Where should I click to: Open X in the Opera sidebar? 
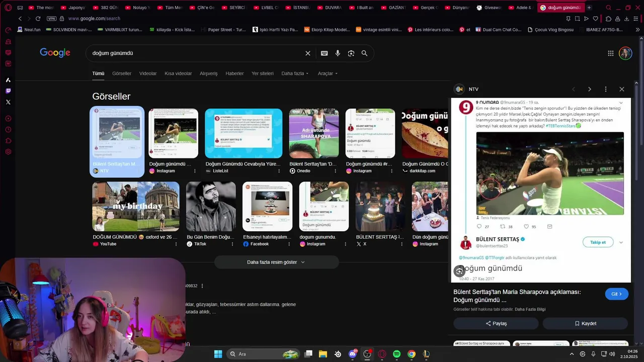[8, 102]
